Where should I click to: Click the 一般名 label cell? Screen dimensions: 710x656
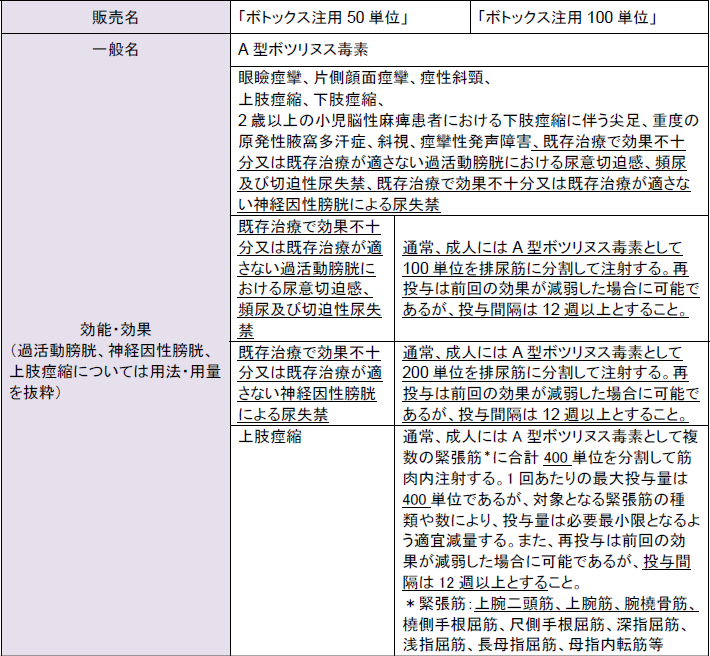[115, 49]
